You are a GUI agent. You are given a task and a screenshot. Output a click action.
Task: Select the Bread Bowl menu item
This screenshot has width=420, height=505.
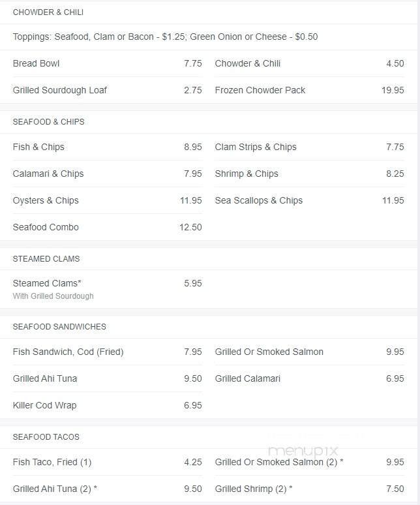107,63
